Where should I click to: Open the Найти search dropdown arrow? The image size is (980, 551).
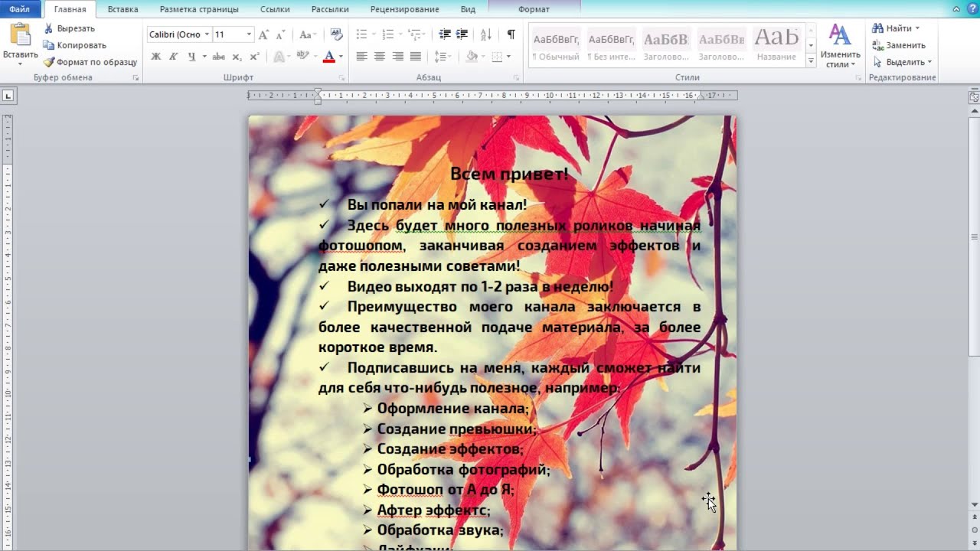(x=917, y=28)
